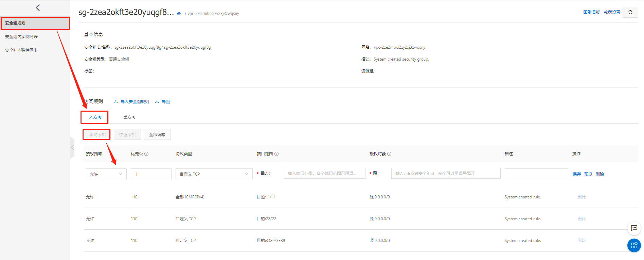644x260 pixels.
Task: Click the 网络 vpc-2ze2mbci2zy2xj3zwqsny value
Action: (399, 47)
